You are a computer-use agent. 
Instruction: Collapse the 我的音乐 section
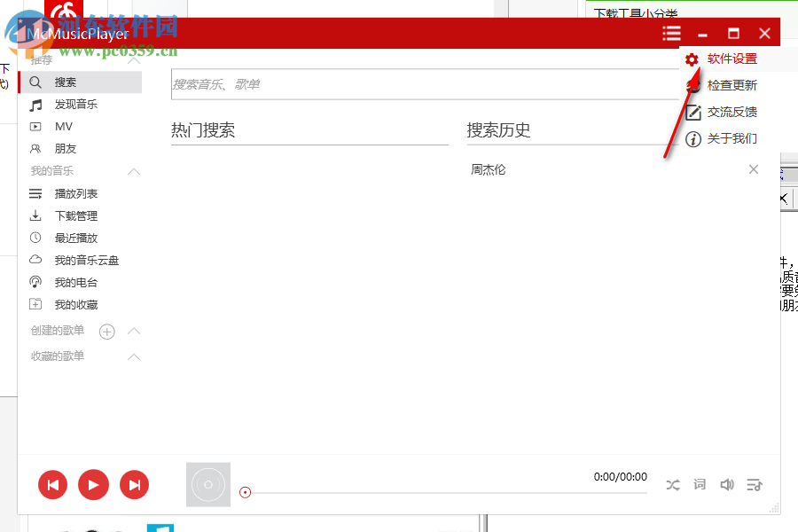(x=134, y=171)
